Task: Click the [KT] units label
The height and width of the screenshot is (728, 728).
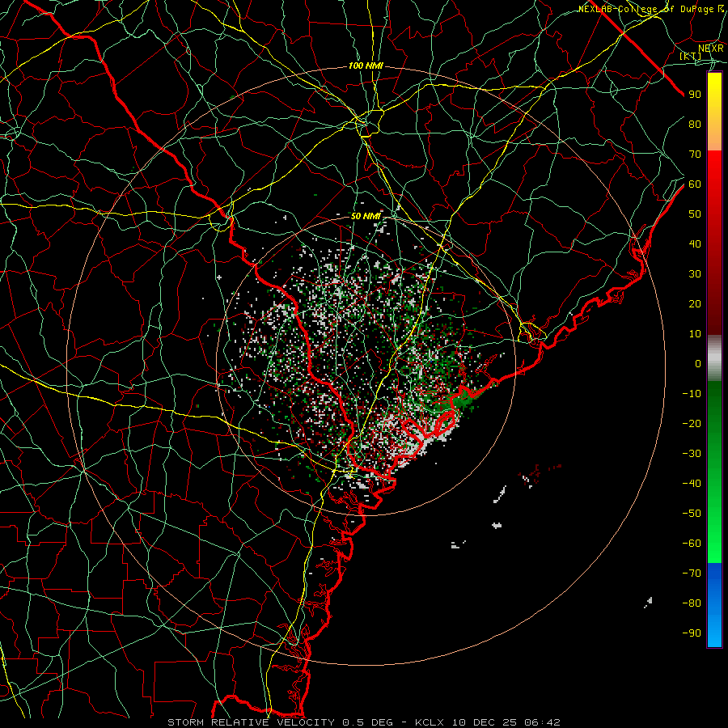Action: pyautogui.click(x=691, y=56)
